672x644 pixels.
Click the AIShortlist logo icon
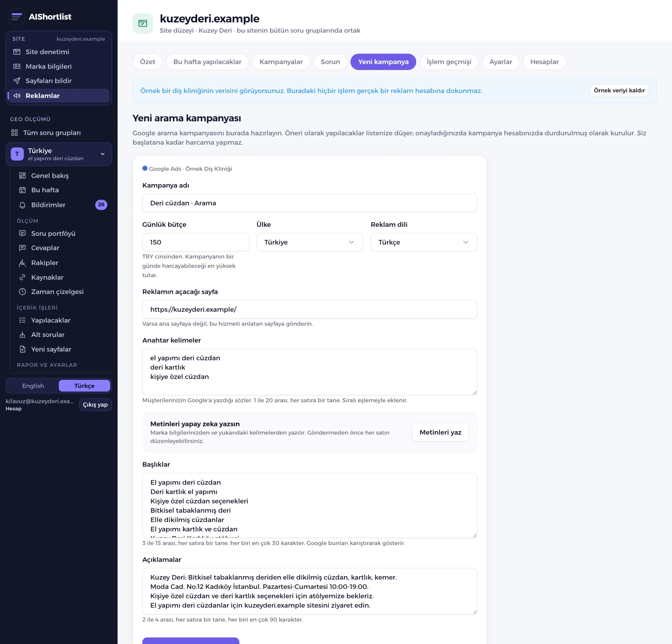coord(16,17)
